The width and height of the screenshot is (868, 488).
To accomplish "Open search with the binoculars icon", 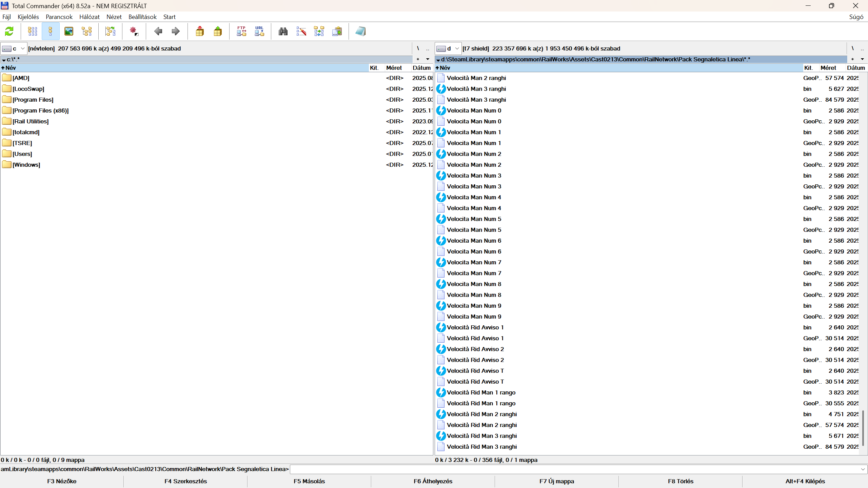I will pyautogui.click(x=283, y=32).
